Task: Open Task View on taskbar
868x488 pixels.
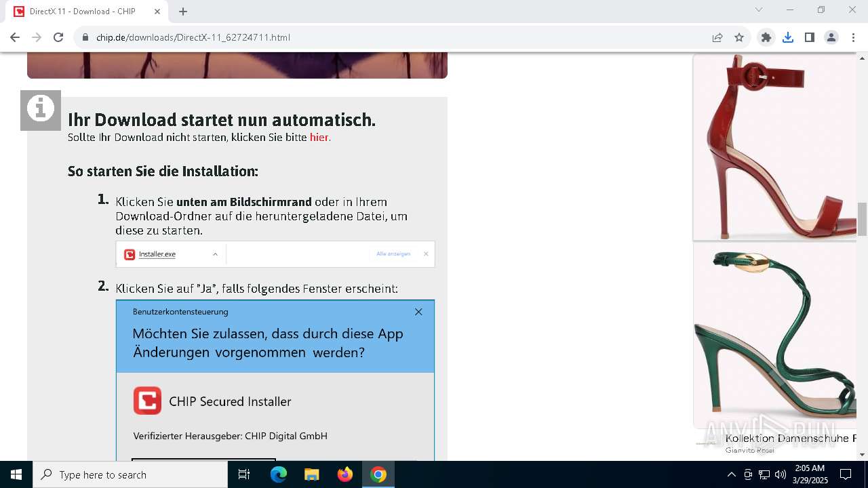Action: 244,474
